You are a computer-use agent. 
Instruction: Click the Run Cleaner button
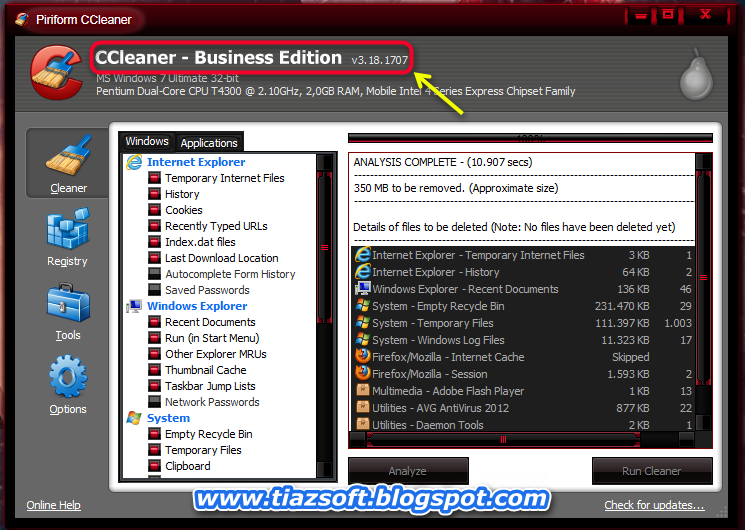tap(652, 471)
